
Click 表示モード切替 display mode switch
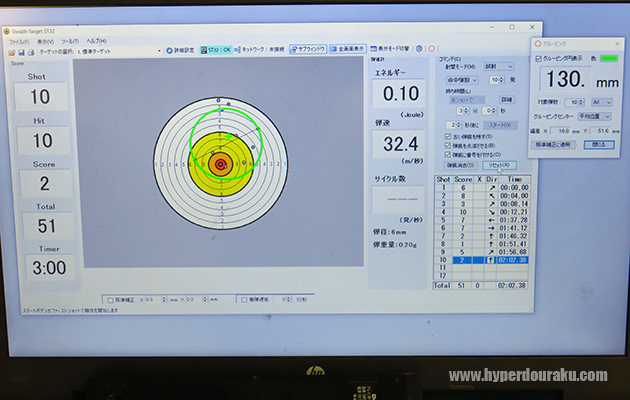[390, 48]
